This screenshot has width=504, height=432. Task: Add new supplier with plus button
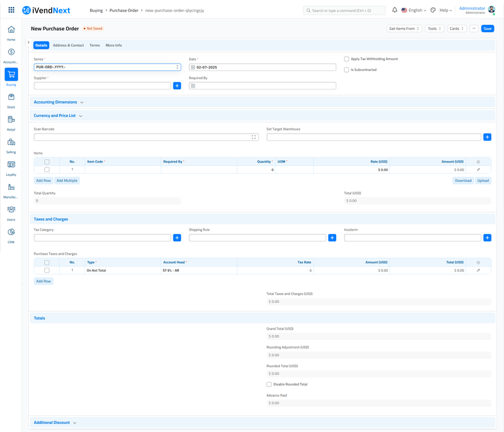[x=177, y=86]
